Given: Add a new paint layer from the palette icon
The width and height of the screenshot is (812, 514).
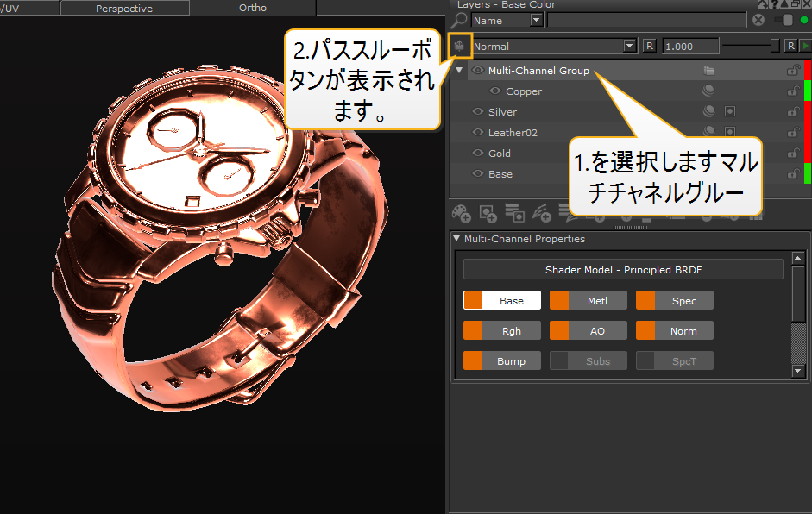Looking at the screenshot, I should [x=462, y=211].
